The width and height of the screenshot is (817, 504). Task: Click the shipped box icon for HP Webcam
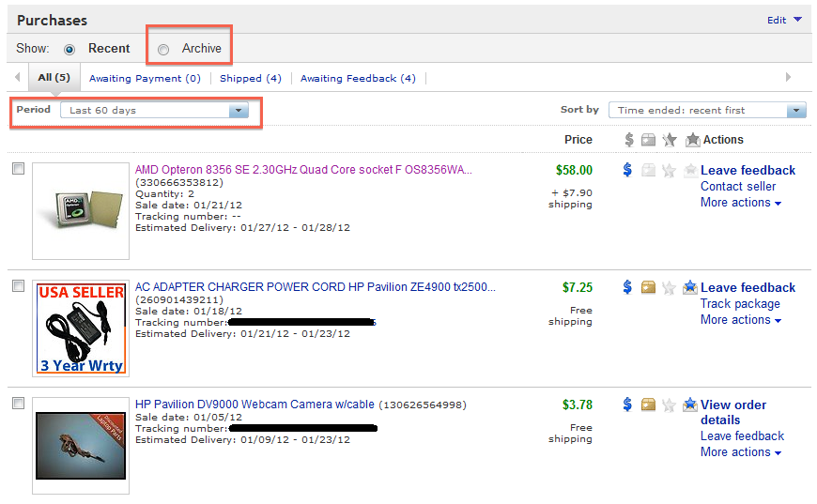tap(648, 405)
